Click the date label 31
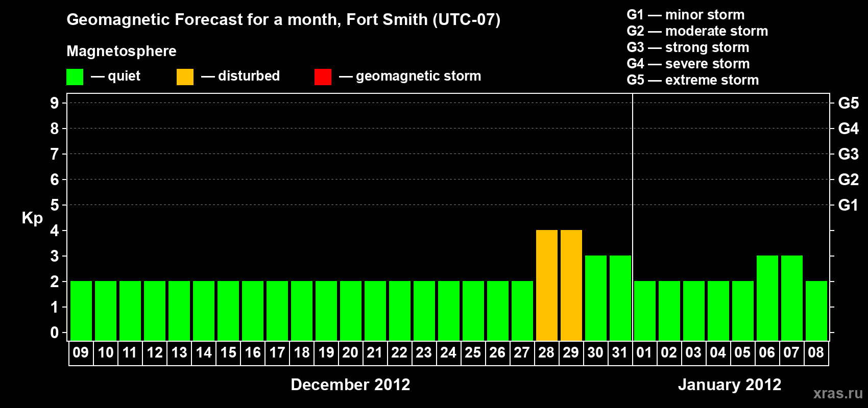Viewport: 868px width, 408px height. (x=620, y=352)
